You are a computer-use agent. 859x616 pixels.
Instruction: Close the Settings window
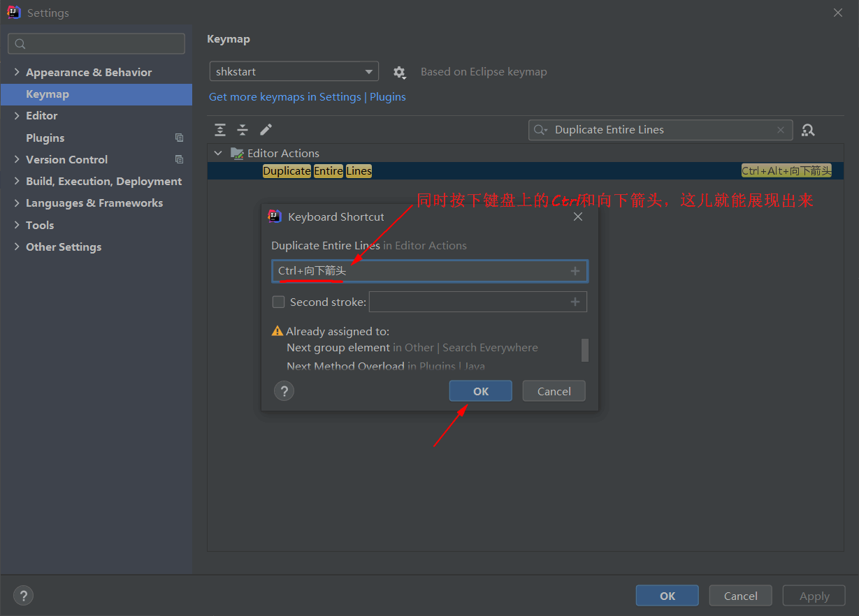[x=838, y=13]
